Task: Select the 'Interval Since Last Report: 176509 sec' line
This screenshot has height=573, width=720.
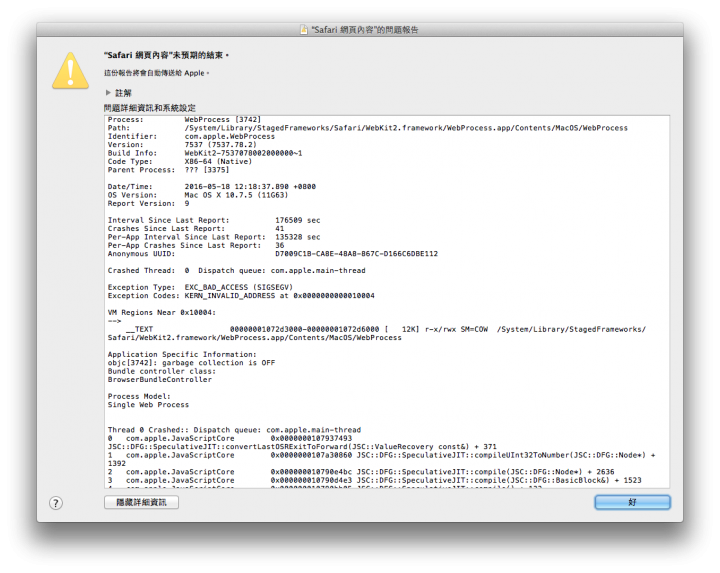Action: 214,220
